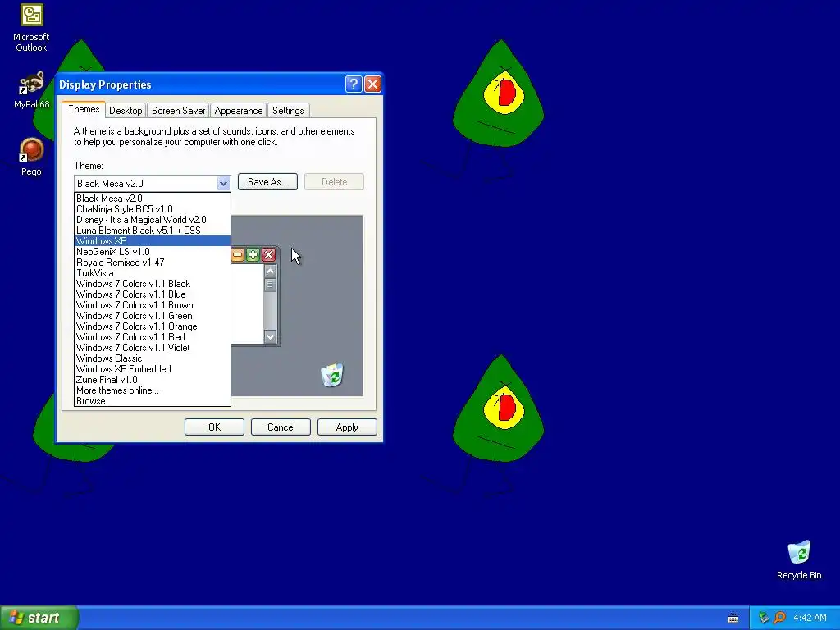
Task: Select the MyPal 68 desktop shortcut
Action: [31, 90]
